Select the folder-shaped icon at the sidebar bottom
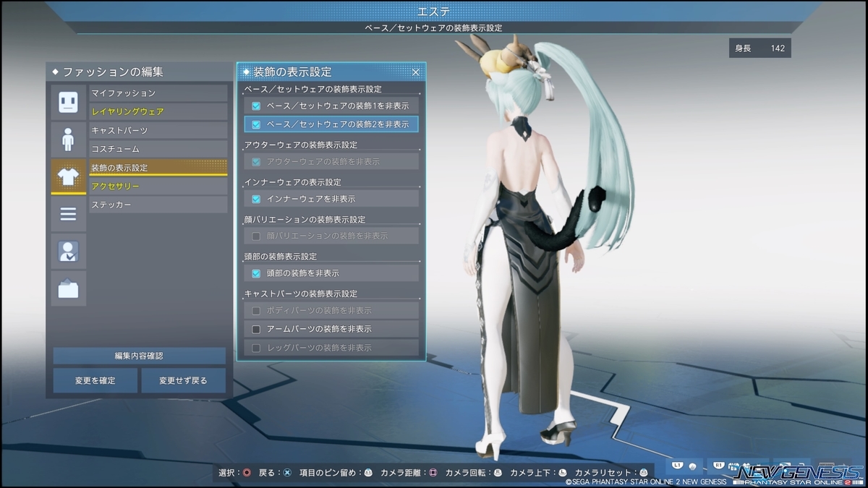The height and width of the screenshot is (488, 868). coord(68,288)
